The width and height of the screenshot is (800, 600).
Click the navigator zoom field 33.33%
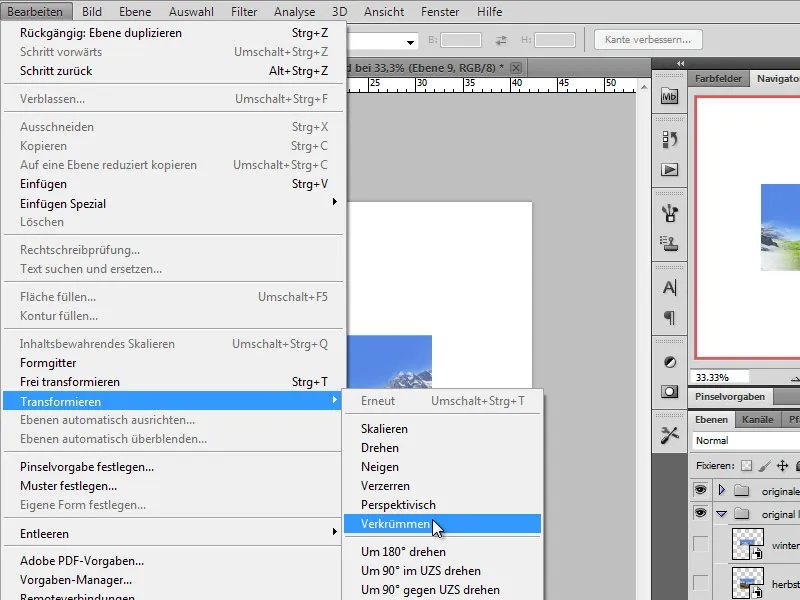(x=719, y=377)
